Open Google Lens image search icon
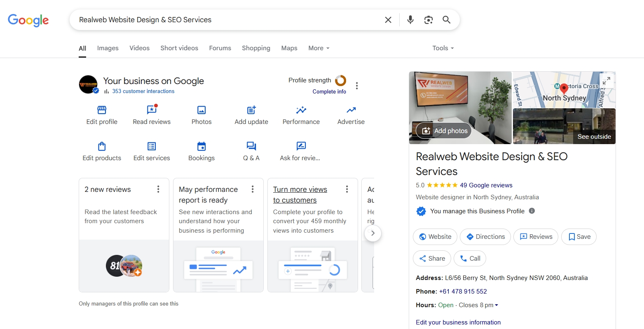The width and height of the screenshot is (644, 329). click(428, 19)
